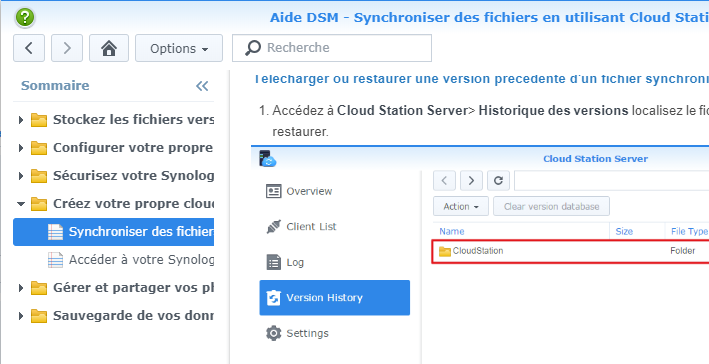This screenshot has width=709, height=364.
Task: Select Gérer et partager tree item
Action: click(x=113, y=288)
